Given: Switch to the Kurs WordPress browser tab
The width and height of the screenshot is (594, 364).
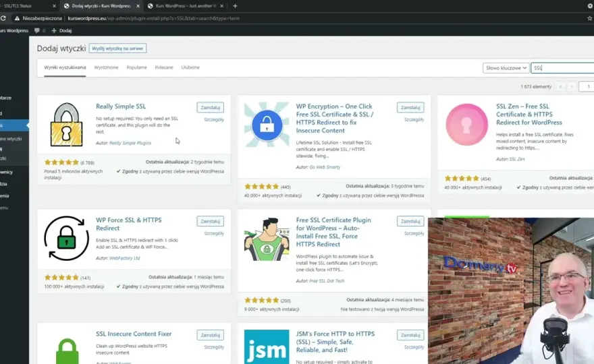Looking at the screenshot, I should [185, 6].
